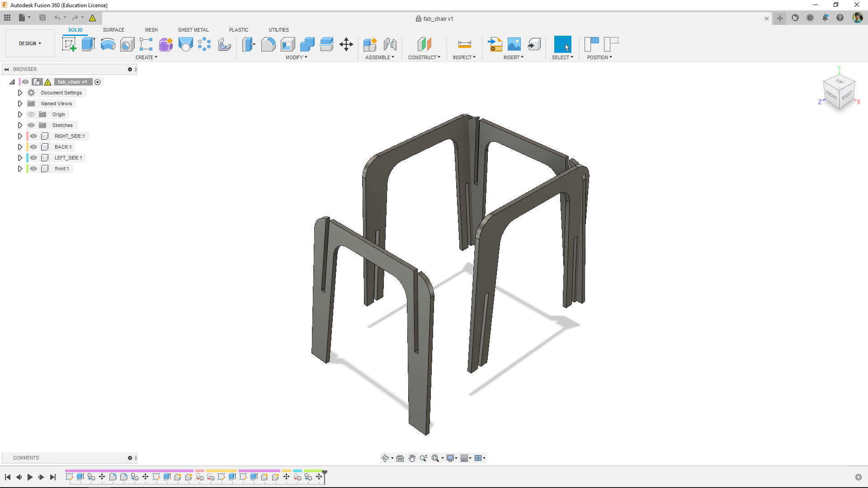Toggle visibility of LEFT_SIDE:1 component

[33, 158]
